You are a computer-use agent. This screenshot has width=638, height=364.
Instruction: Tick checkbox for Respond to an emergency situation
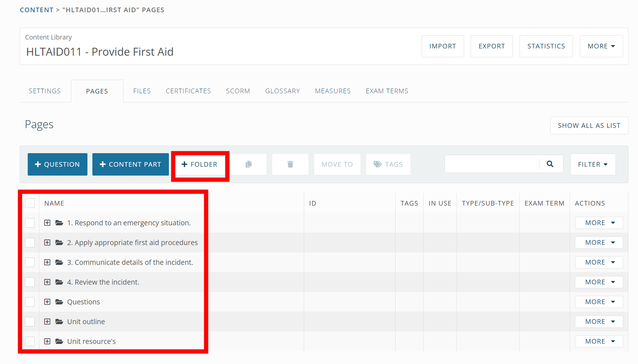30,223
